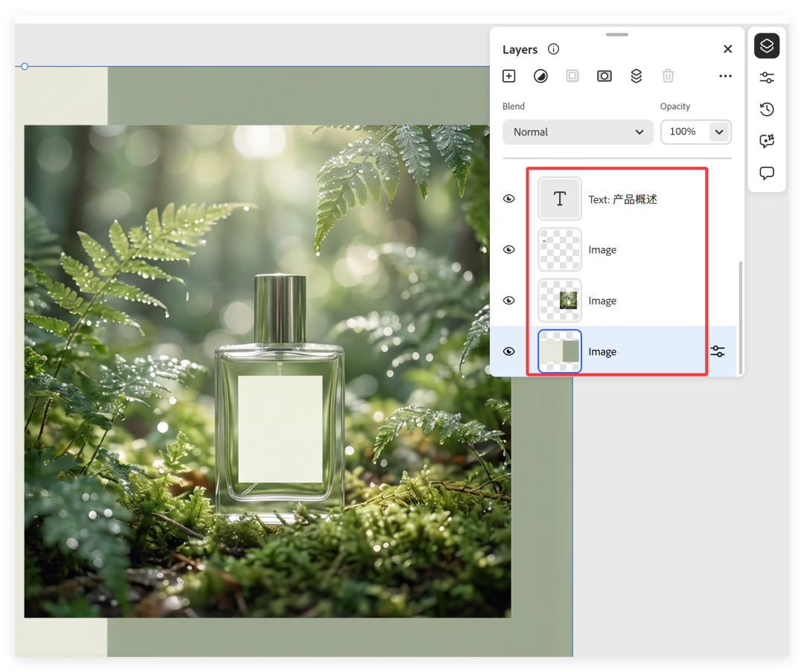
Task: Open the Layers panel more options menu
Action: pyautogui.click(x=725, y=76)
